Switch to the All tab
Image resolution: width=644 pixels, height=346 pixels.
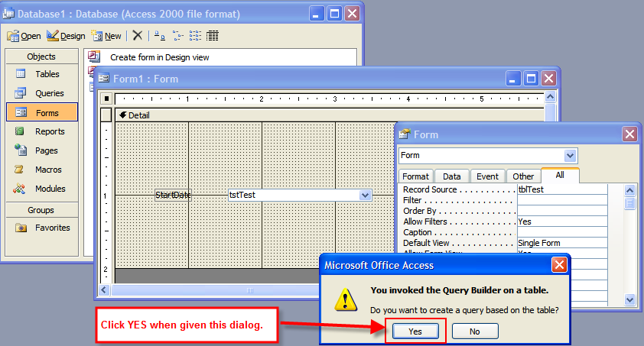tap(560, 175)
